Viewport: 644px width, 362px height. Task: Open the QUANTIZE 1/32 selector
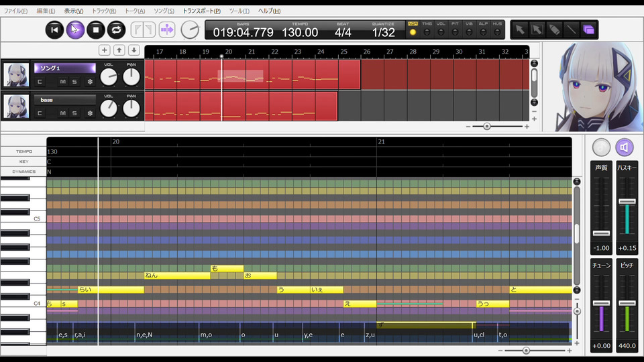(x=383, y=32)
